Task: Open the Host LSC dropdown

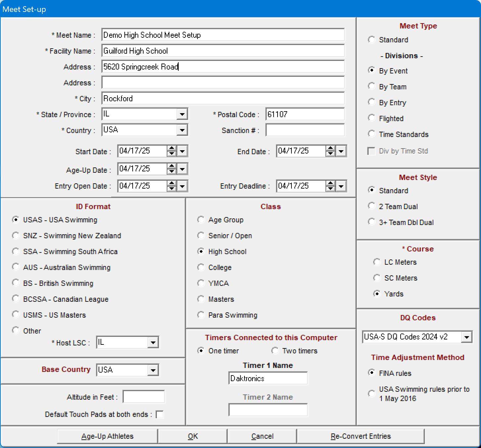Action: click(153, 342)
